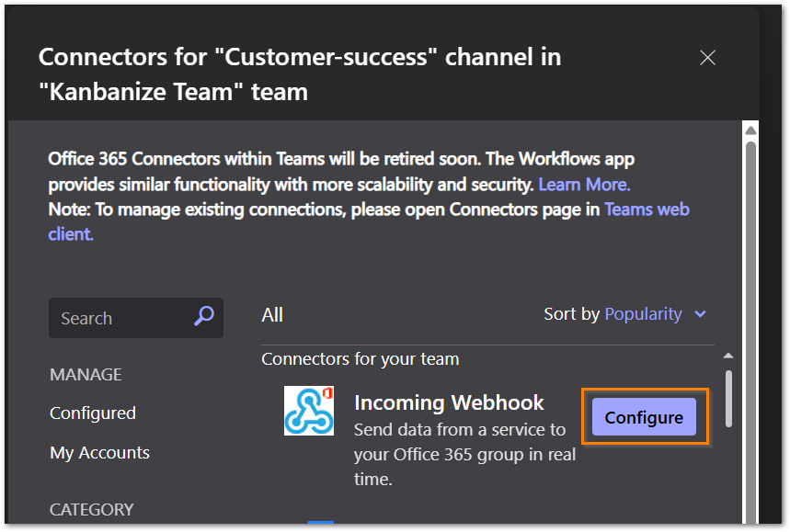The image size is (790, 532).
Task: Select Configured under MANAGE
Action: (x=93, y=413)
